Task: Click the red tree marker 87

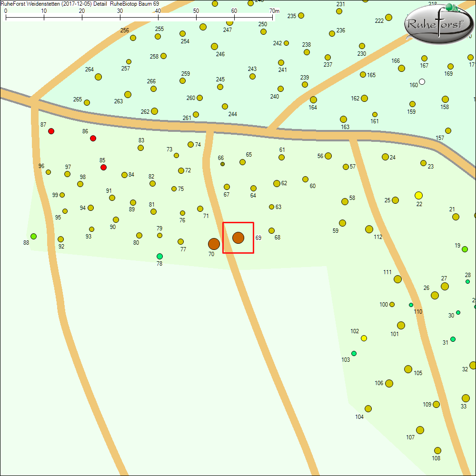Action: click(x=51, y=131)
